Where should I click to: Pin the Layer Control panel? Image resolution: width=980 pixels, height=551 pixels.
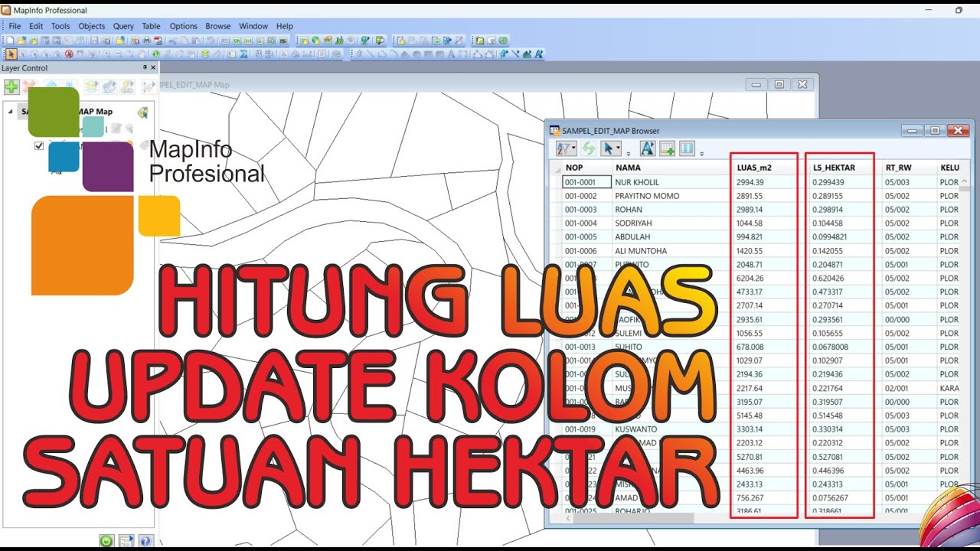pyautogui.click(x=145, y=67)
